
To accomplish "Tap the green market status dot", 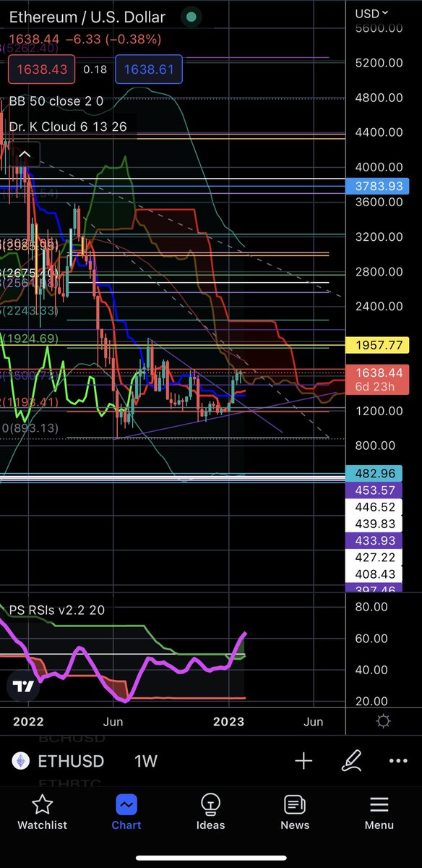I will pyautogui.click(x=191, y=17).
